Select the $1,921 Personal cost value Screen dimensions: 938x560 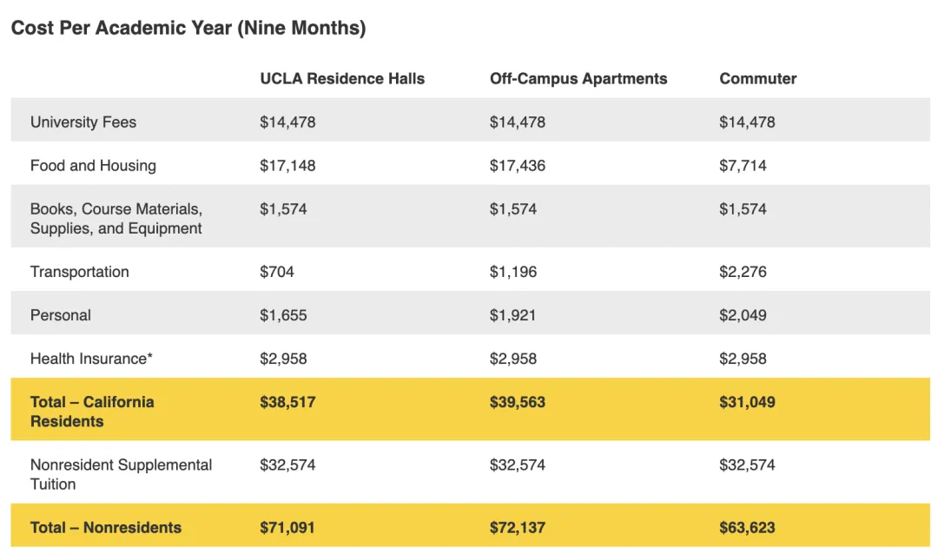[x=512, y=315]
